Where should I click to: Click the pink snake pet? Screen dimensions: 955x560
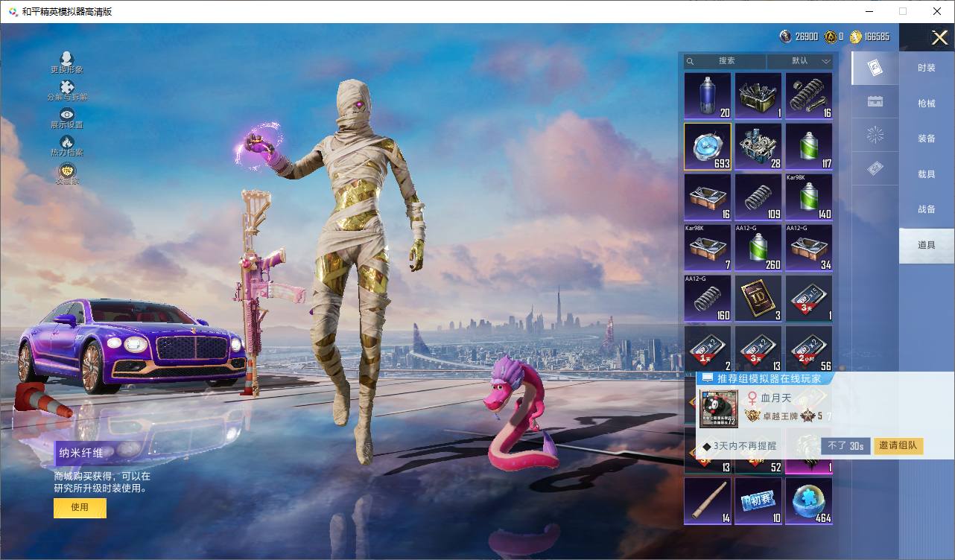522,413
